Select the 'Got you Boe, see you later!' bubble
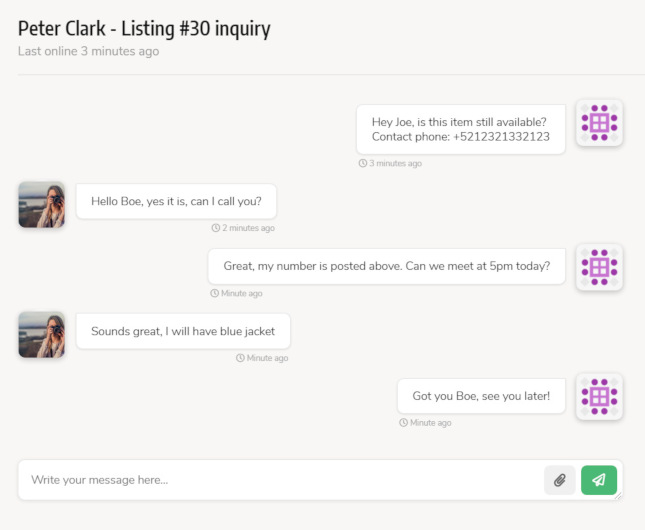The width and height of the screenshot is (645, 530). (481, 396)
